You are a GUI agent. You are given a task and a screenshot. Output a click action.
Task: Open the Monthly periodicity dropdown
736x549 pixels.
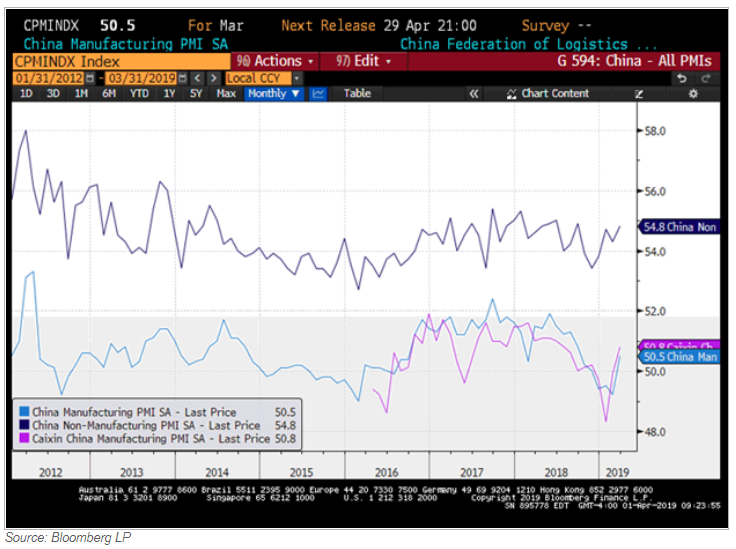(x=273, y=93)
